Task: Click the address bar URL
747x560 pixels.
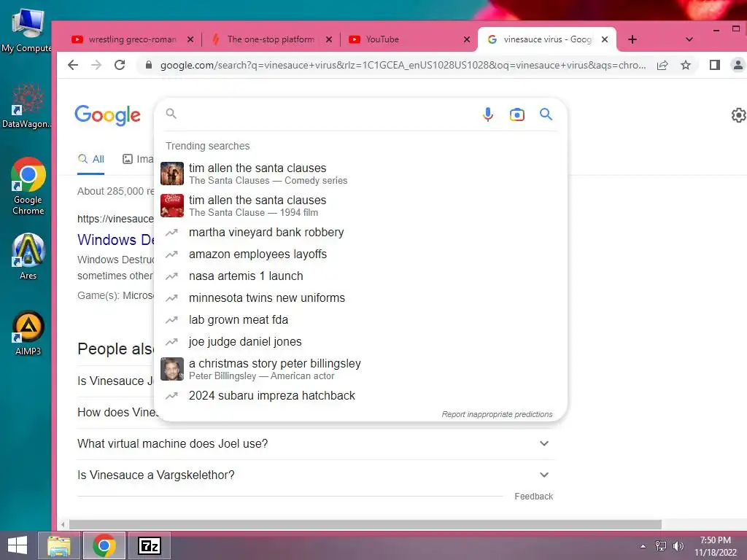Action: [403, 65]
